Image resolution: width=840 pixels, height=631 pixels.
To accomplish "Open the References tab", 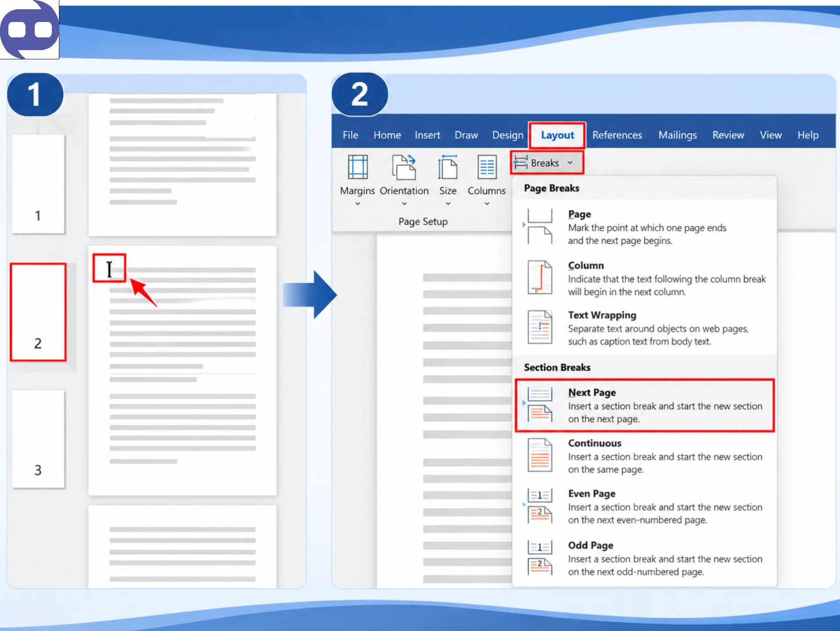I will tap(617, 135).
